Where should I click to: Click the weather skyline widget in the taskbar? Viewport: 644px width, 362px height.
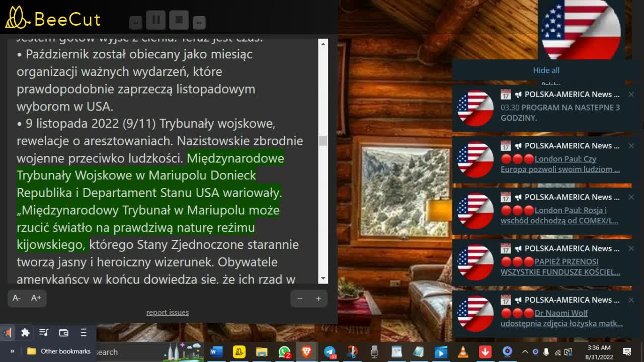[x=183, y=352]
